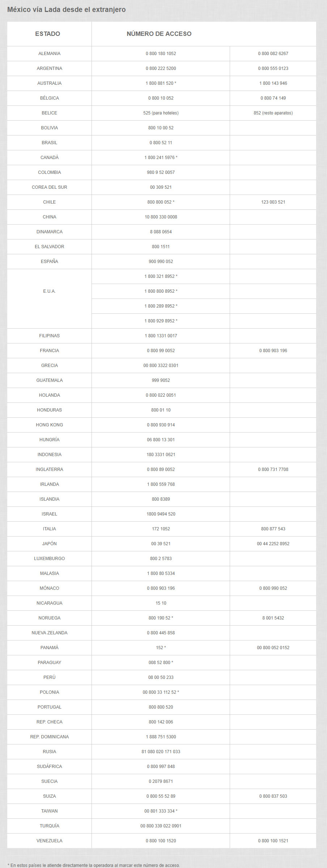Select the E.U.A. row label
The image size is (327, 868).
[x=50, y=291]
